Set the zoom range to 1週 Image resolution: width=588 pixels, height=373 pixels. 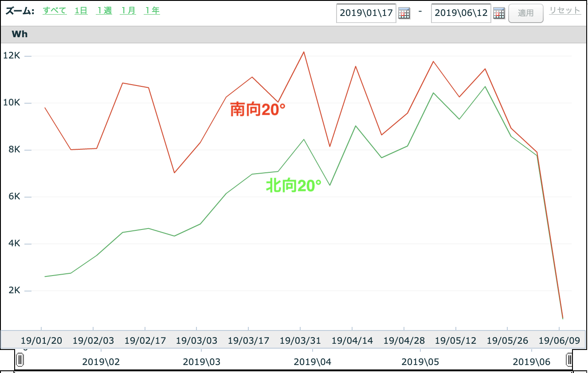tap(104, 10)
